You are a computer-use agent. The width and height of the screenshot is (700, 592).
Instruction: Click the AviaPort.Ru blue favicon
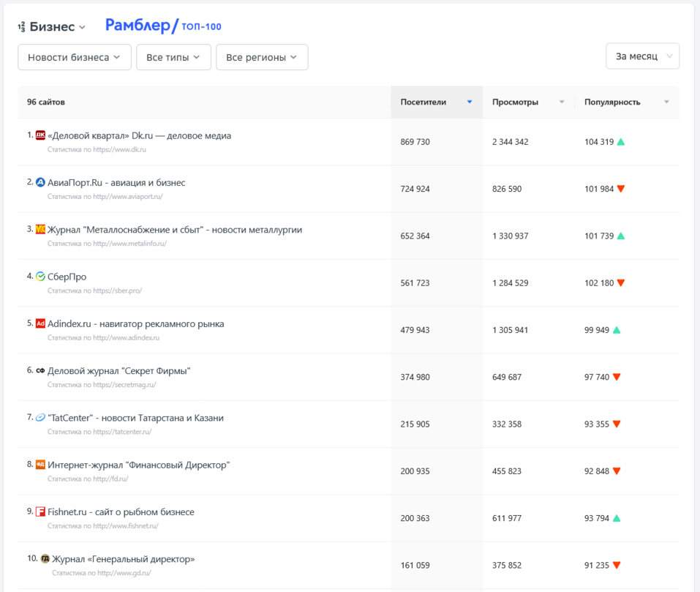coord(41,183)
